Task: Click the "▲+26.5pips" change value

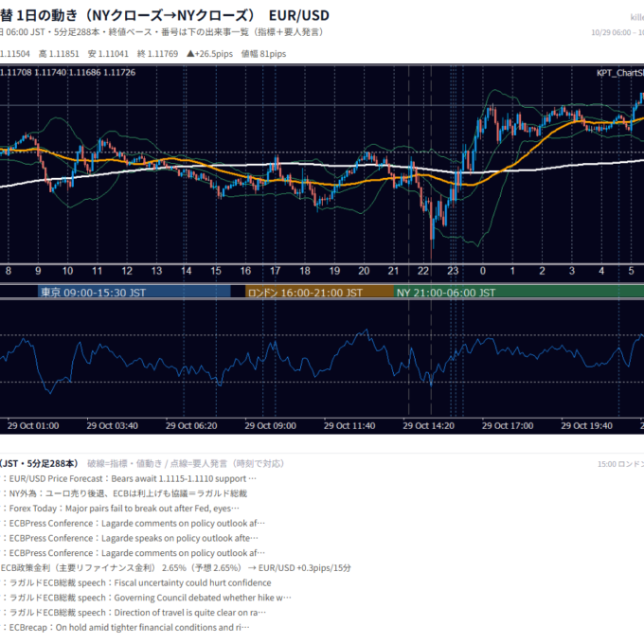Action: click(x=209, y=54)
